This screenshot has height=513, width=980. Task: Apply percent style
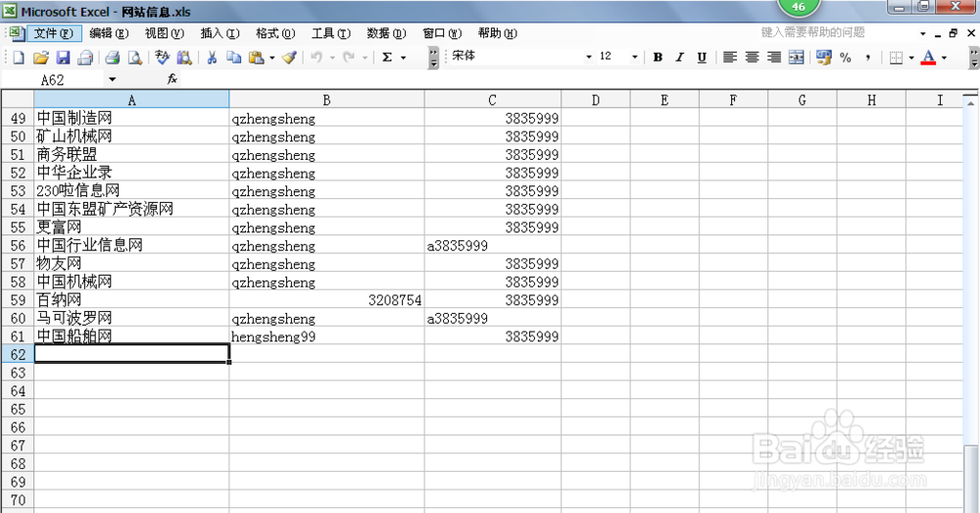click(x=846, y=58)
